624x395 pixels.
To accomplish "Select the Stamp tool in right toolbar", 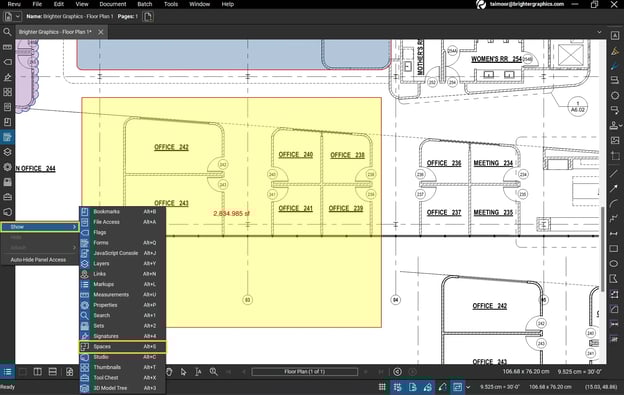I will (613, 126).
